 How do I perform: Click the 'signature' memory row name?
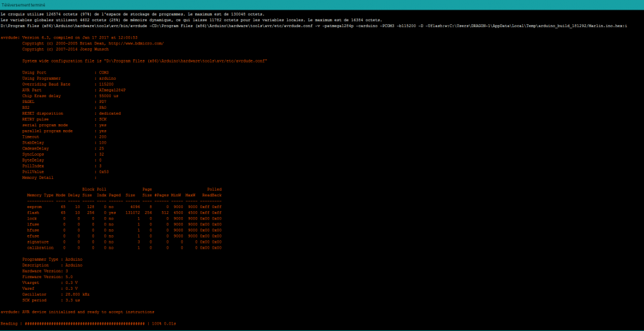[37, 242]
